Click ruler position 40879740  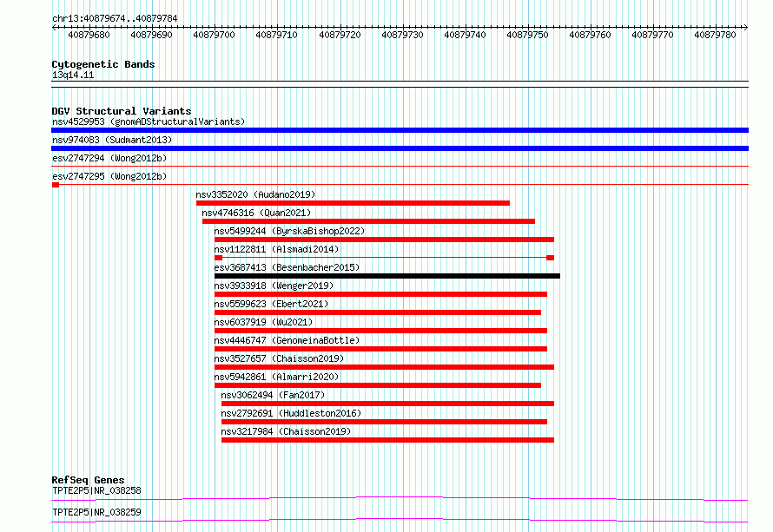[x=465, y=35]
